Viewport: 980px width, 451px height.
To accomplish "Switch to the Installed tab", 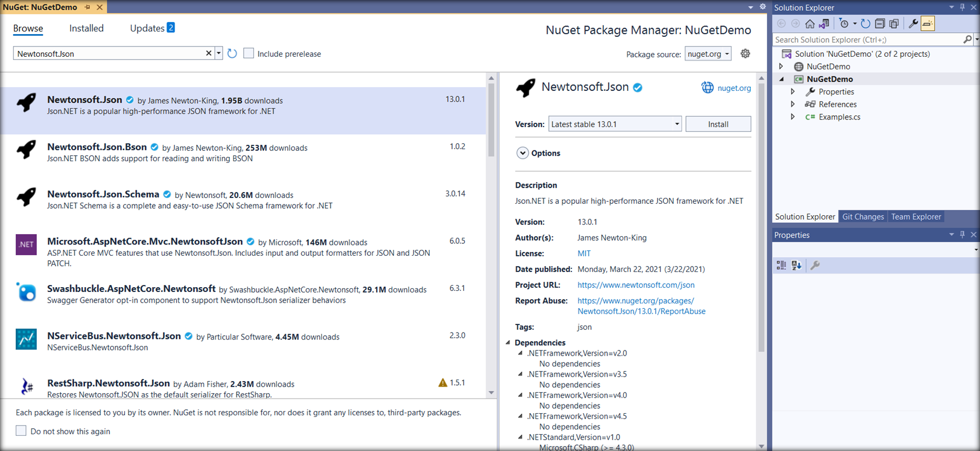I will click(x=86, y=28).
